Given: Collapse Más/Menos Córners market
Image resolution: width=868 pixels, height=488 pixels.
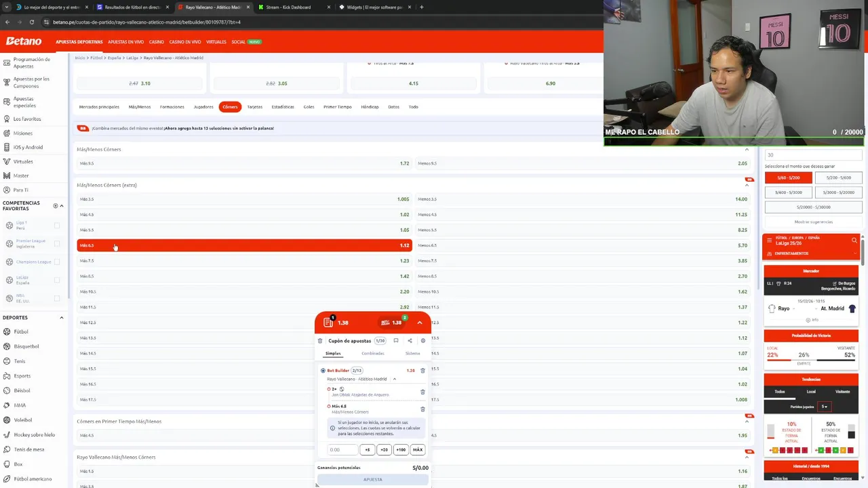Looking at the screenshot, I should (747, 149).
